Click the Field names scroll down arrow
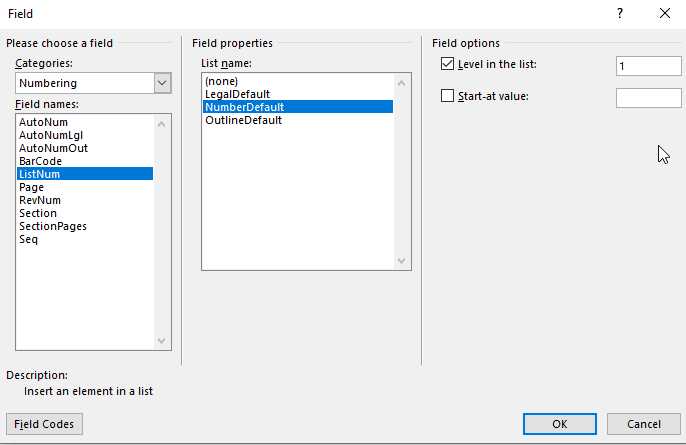 (161, 340)
